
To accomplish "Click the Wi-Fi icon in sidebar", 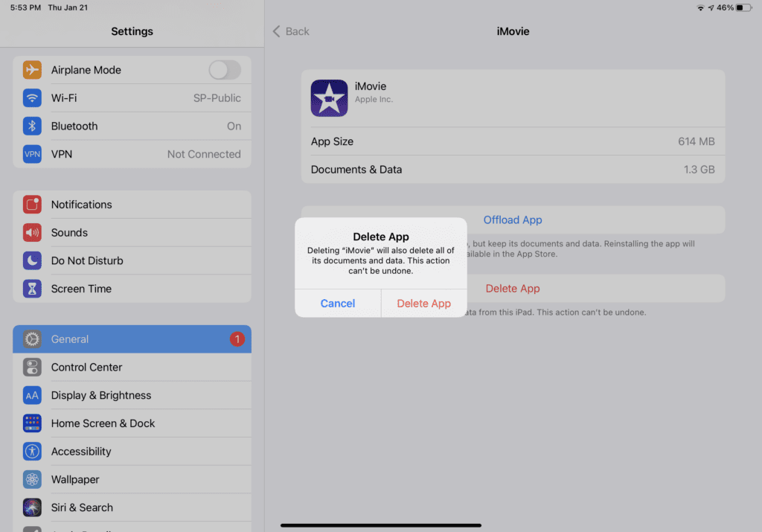I will [x=33, y=97].
